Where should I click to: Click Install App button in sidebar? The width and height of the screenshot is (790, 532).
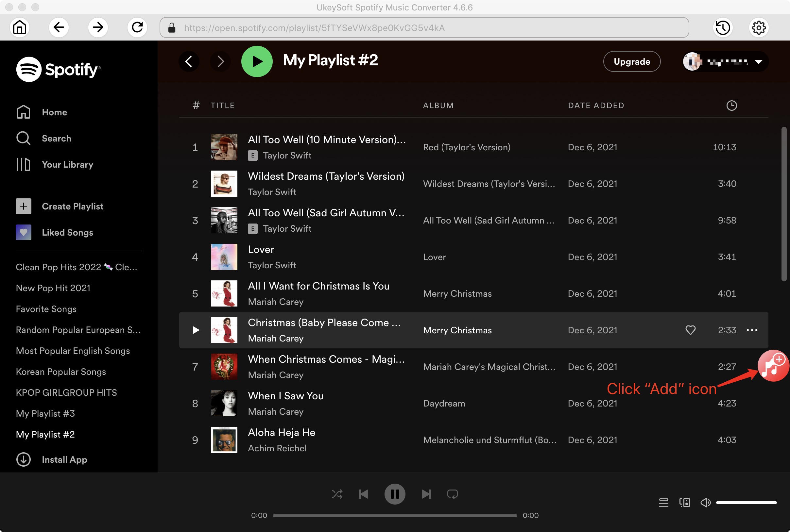click(64, 459)
